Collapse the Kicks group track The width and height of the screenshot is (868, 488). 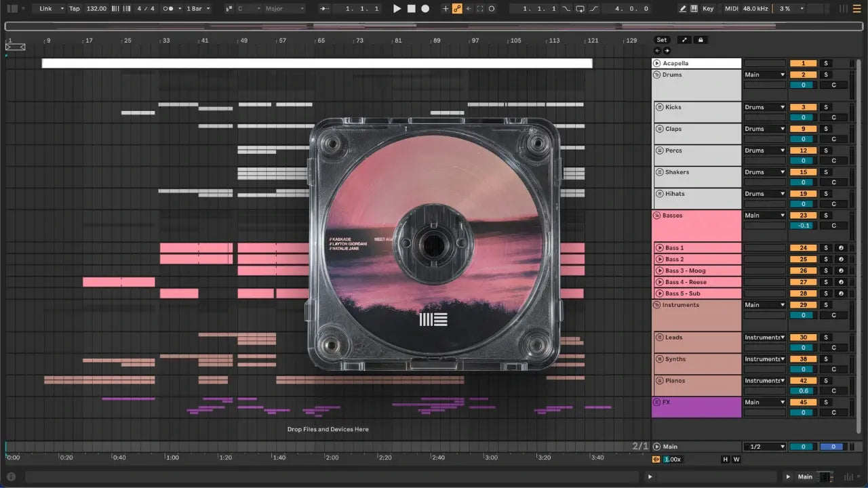tap(660, 107)
